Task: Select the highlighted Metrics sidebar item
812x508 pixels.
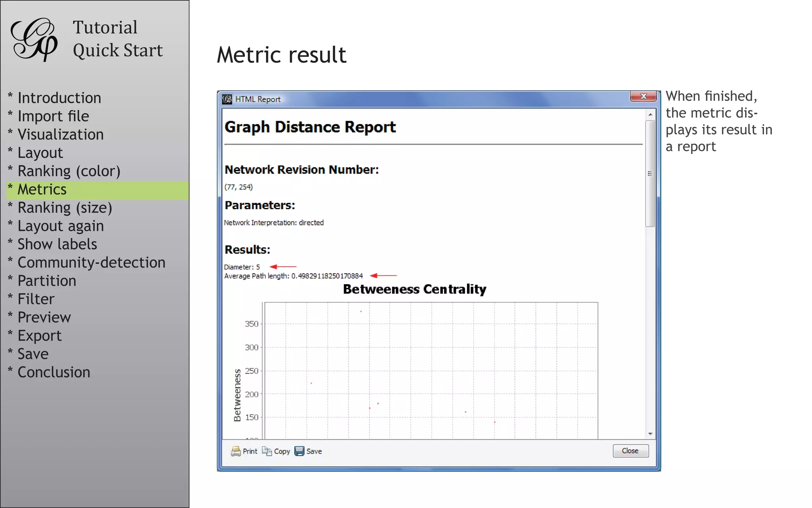Action: [42, 190]
